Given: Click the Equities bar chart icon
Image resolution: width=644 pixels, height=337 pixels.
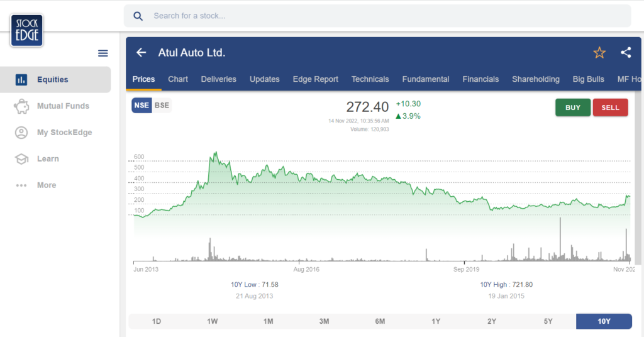Looking at the screenshot, I should pyautogui.click(x=21, y=80).
